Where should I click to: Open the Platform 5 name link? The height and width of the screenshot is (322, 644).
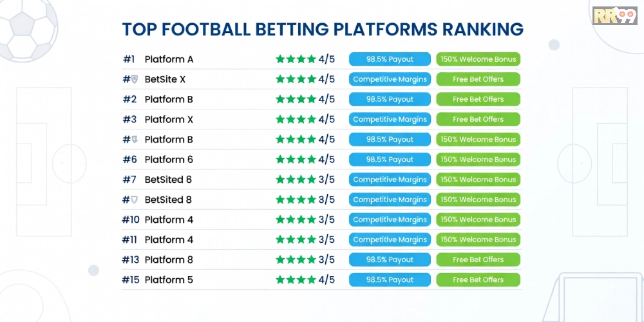[169, 279]
